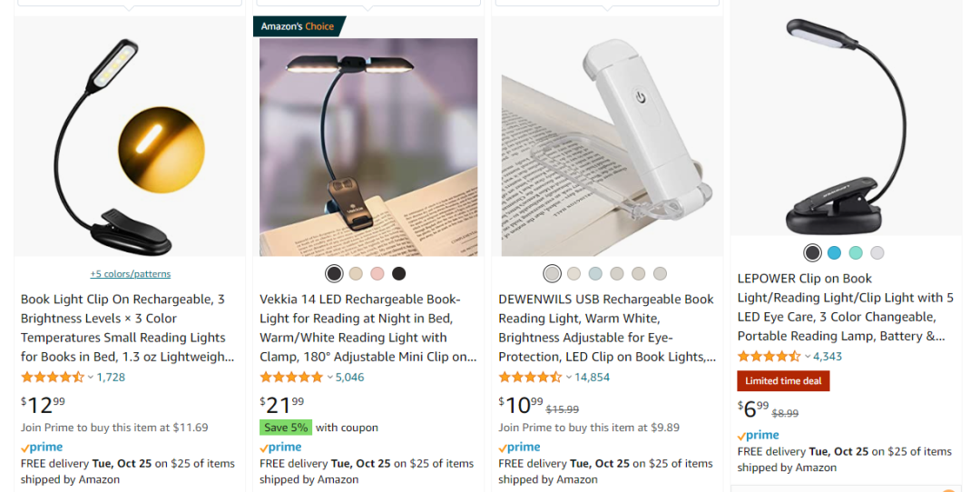Open the "+5 colors/patterns" link
Viewport: 980px width, 492px height.
click(130, 273)
